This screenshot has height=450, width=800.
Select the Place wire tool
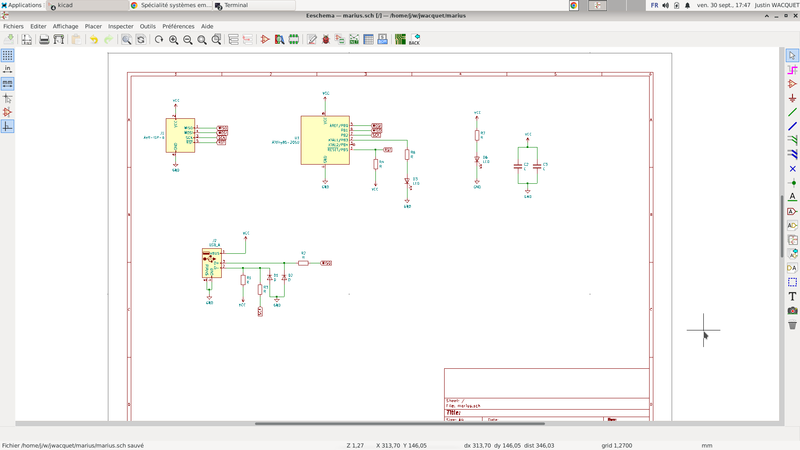(792, 112)
